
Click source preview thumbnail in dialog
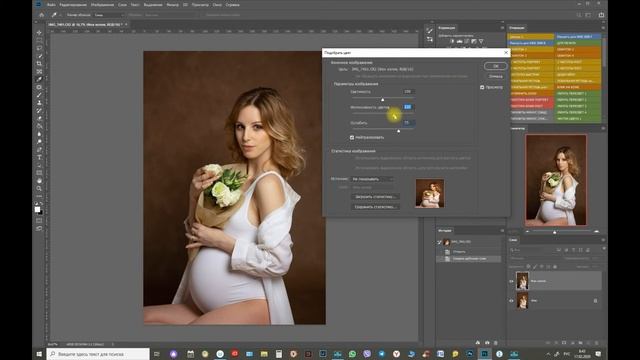coord(430,193)
